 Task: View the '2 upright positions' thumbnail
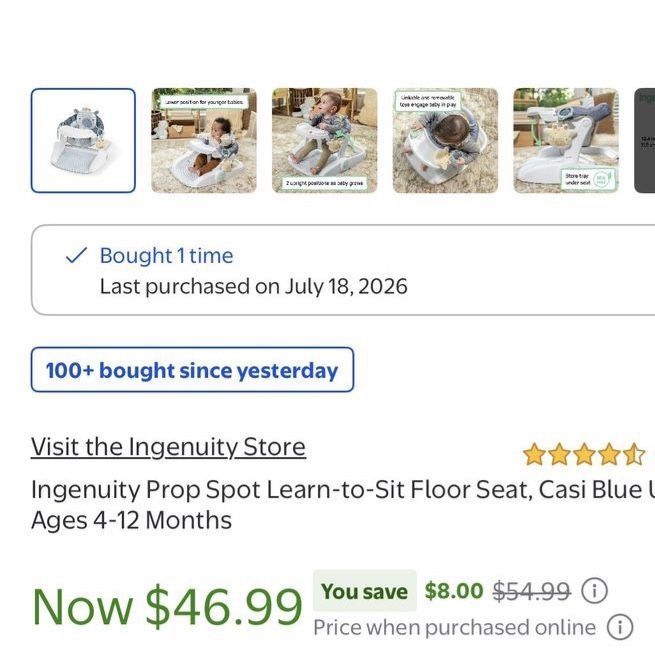(325, 140)
